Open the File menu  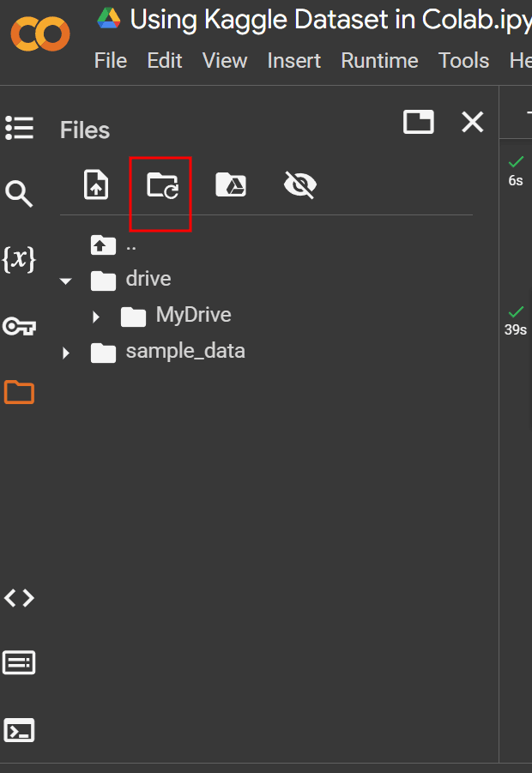111,61
